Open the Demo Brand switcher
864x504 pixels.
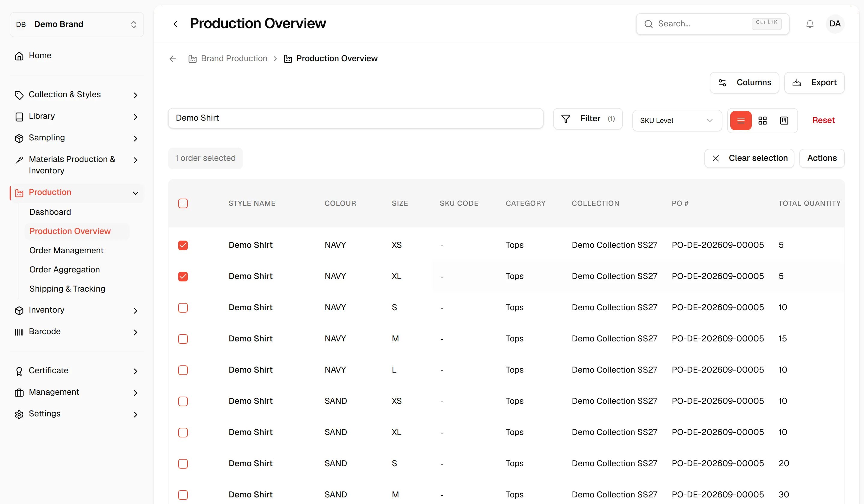point(76,24)
